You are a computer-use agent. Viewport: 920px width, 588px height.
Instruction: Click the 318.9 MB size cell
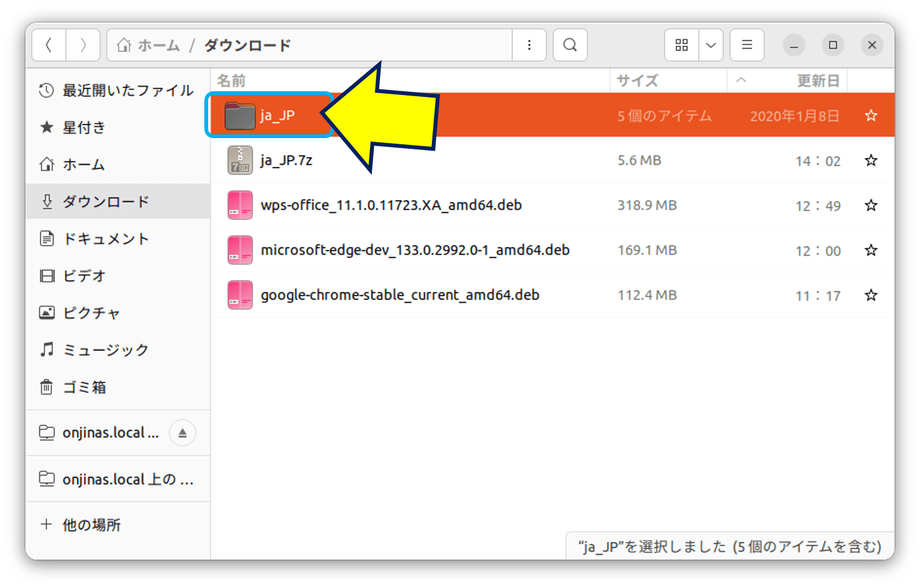click(x=647, y=206)
